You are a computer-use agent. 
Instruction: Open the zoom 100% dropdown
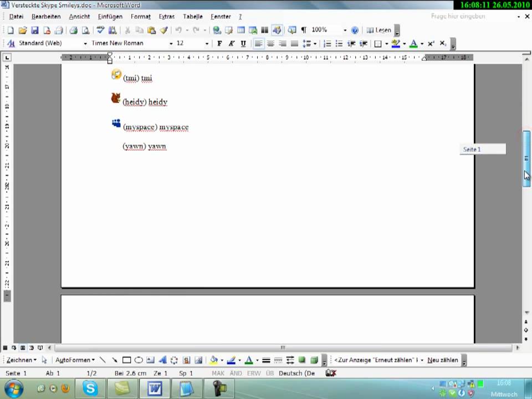(x=345, y=30)
